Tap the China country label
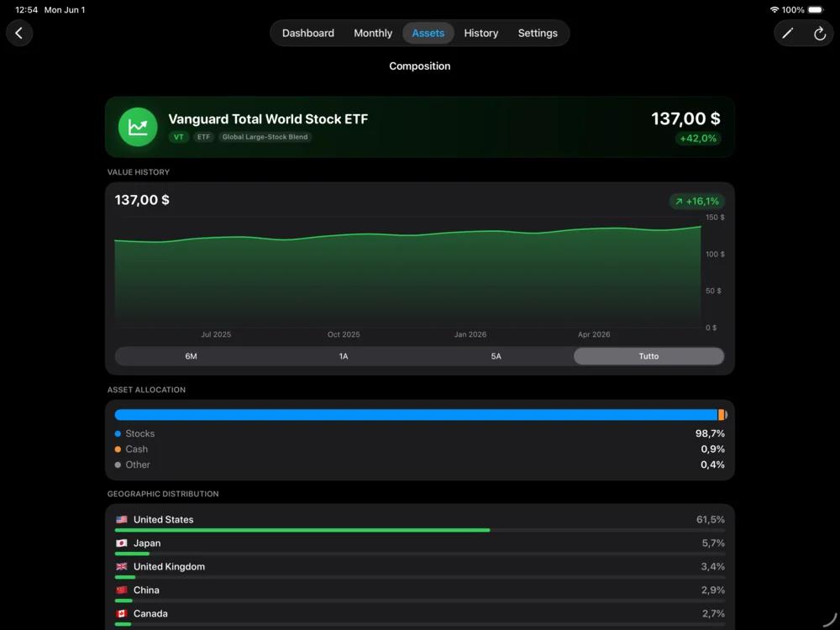 (x=146, y=591)
